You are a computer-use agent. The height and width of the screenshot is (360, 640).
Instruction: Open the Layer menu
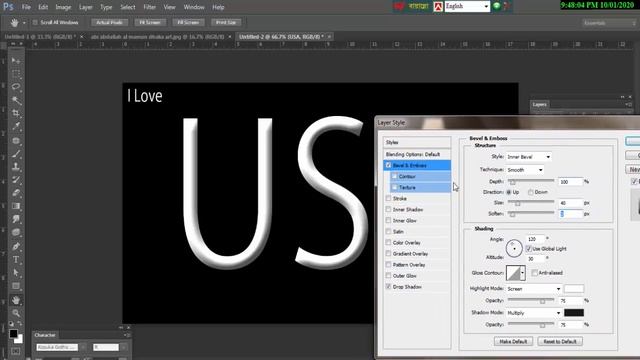[85, 7]
